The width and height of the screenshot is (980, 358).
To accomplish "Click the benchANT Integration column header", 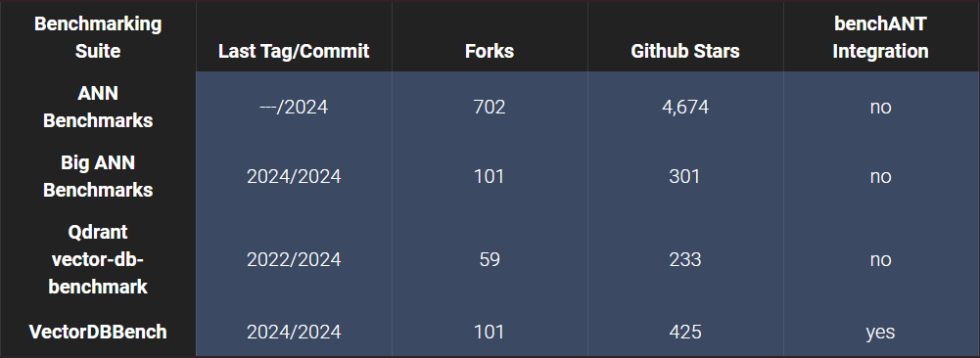I will pyautogui.click(x=880, y=37).
